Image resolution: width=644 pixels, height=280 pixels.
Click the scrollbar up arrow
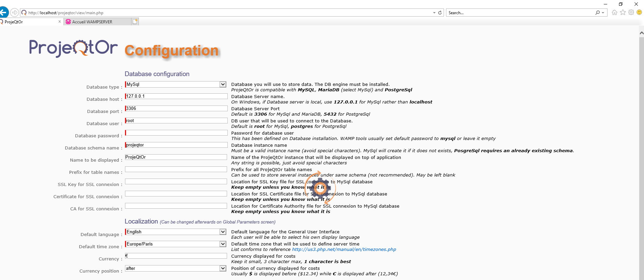pos(641,33)
